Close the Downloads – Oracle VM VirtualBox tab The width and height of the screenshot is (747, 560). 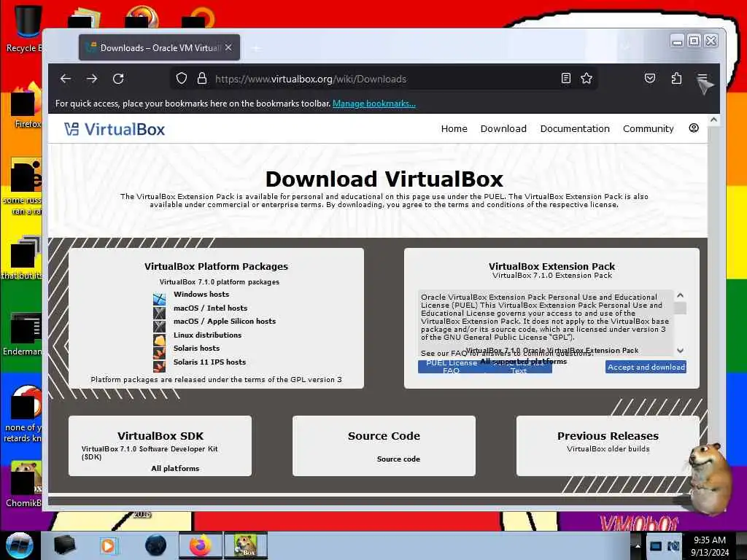[228, 47]
